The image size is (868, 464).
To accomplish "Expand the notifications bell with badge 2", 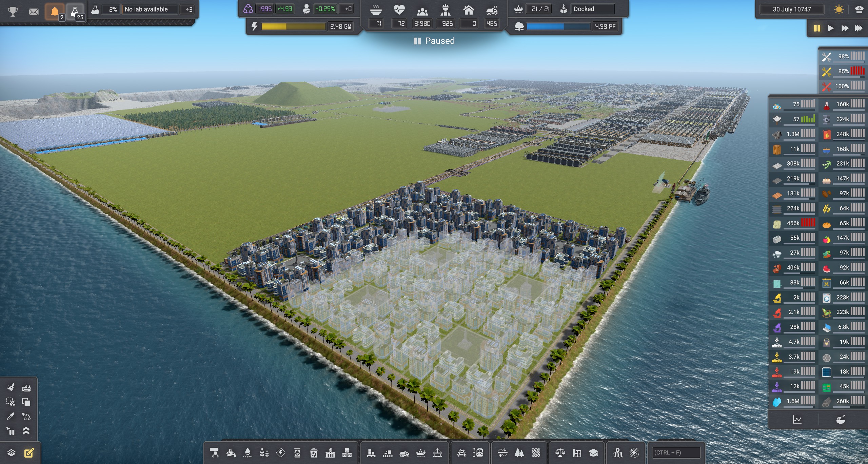I will coord(55,12).
